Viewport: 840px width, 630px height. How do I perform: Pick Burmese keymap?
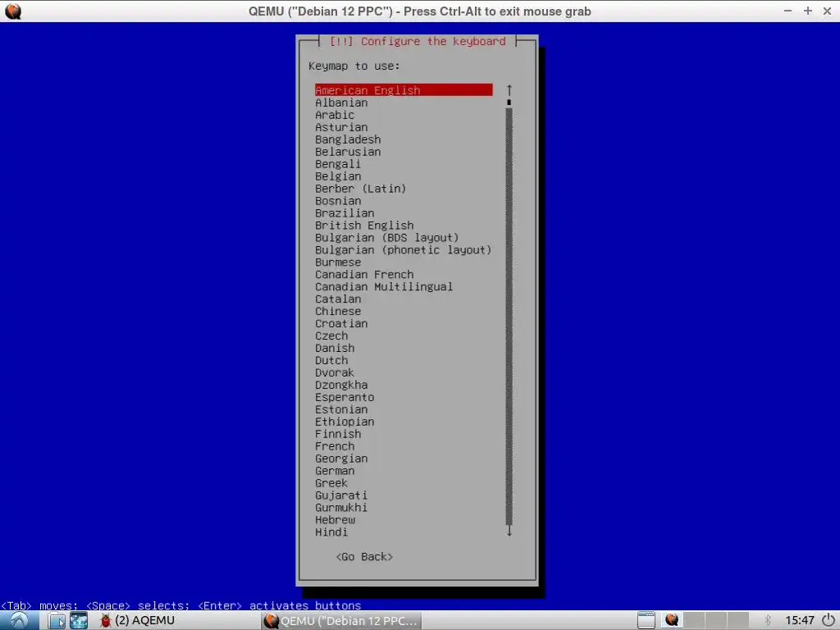[x=338, y=262]
